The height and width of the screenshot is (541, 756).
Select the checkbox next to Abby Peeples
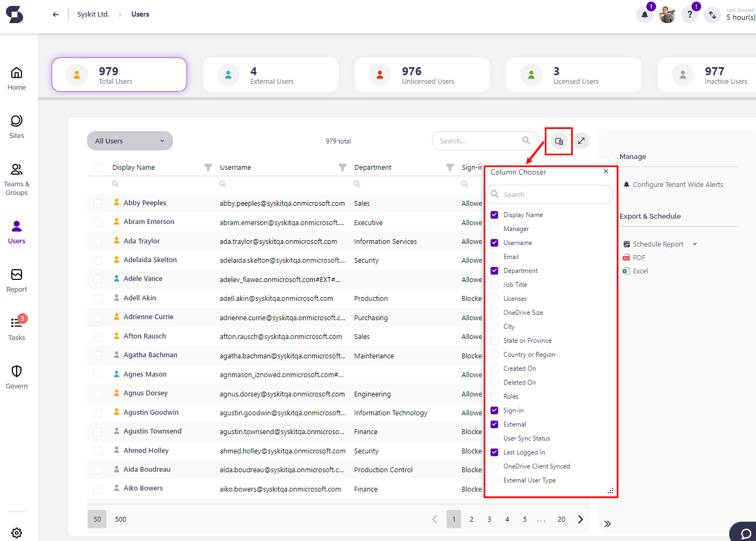tap(98, 203)
